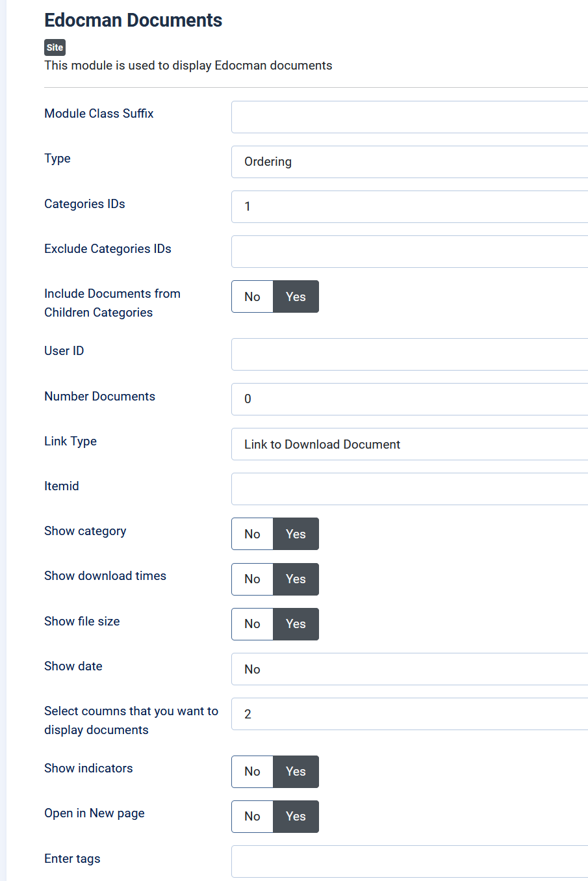Image resolution: width=588 pixels, height=881 pixels.
Task: Set Show file size to No
Action: pos(252,624)
